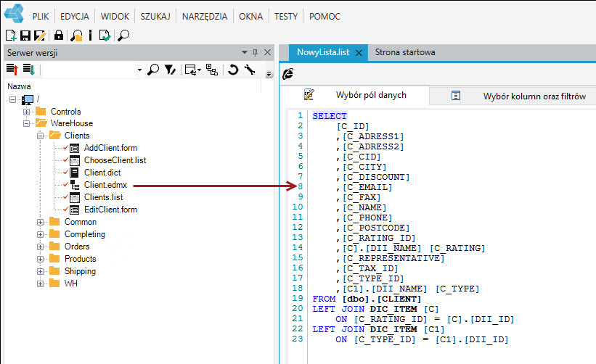
Task: Click the green down-arrow get-latest icon
Action: pos(29,70)
